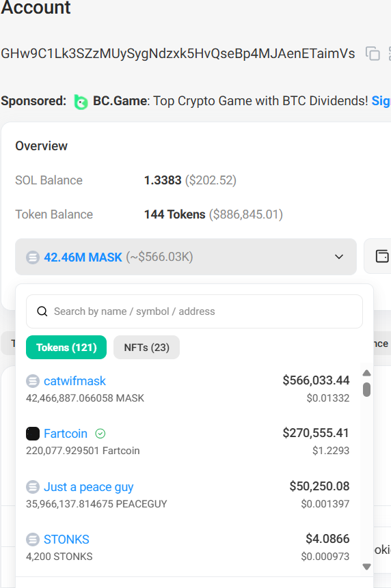Click the Fartcoin verified checkmark badge
Image resolution: width=391 pixels, height=588 pixels.
pyautogui.click(x=100, y=434)
